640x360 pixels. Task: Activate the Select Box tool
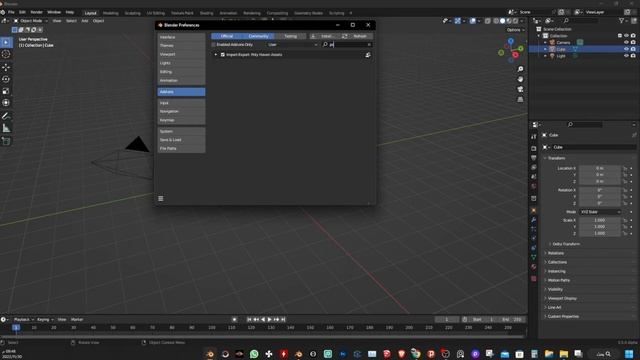(6, 42)
